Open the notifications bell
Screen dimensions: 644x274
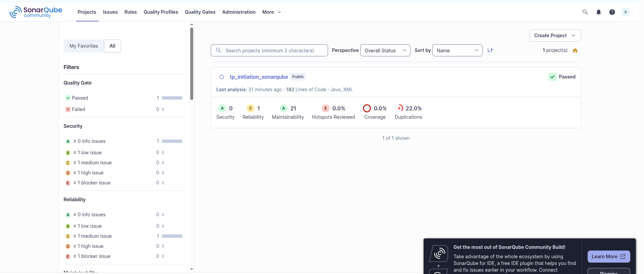tap(599, 12)
